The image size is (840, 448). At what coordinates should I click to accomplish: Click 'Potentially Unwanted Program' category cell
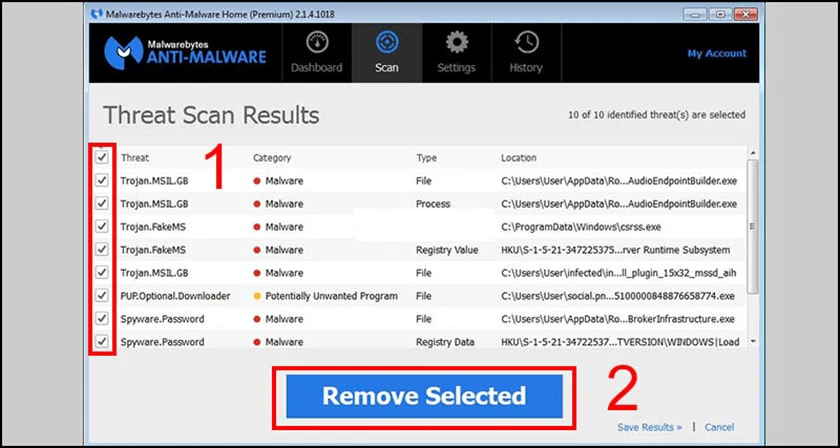(x=332, y=296)
